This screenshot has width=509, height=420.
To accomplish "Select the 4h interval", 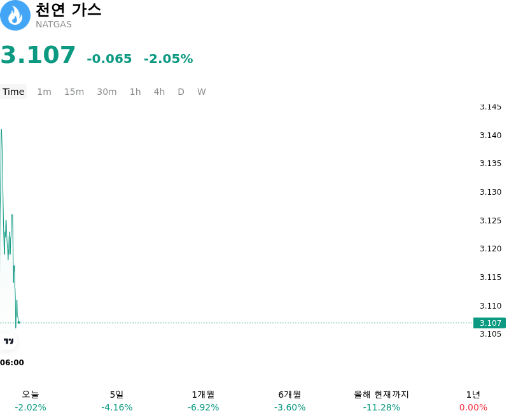I will (159, 92).
